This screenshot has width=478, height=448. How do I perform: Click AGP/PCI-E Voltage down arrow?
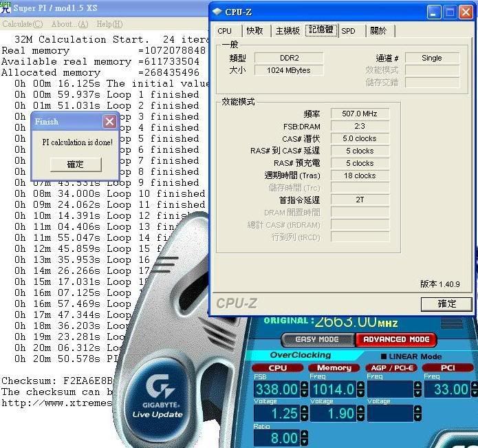pyautogui.click(x=417, y=417)
